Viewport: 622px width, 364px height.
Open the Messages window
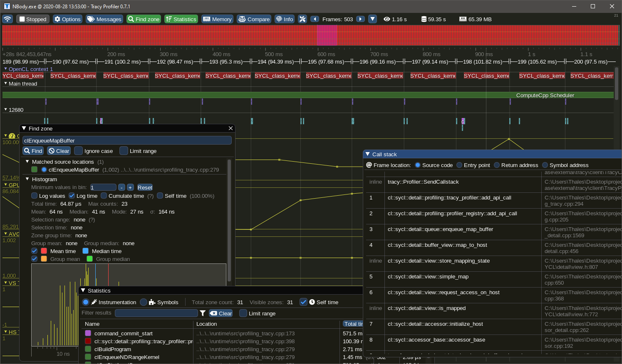tap(103, 19)
